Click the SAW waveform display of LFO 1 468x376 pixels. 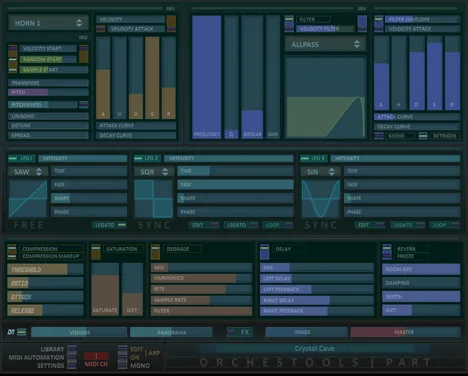pos(28,199)
